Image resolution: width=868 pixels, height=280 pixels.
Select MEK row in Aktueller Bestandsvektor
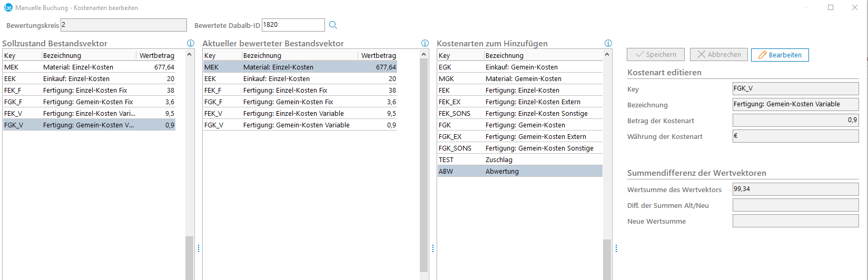300,67
